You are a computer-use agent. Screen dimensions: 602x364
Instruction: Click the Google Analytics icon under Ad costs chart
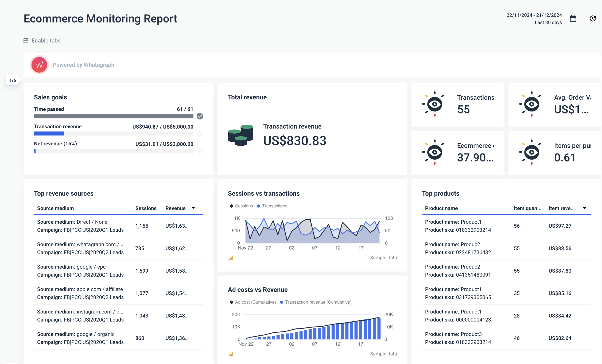click(x=231, y=354)
